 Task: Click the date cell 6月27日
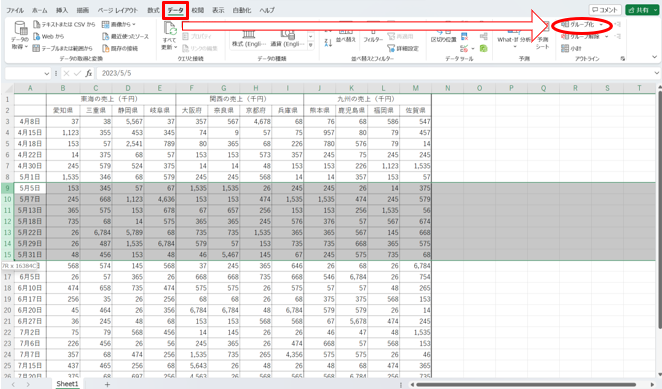[30, 321]
